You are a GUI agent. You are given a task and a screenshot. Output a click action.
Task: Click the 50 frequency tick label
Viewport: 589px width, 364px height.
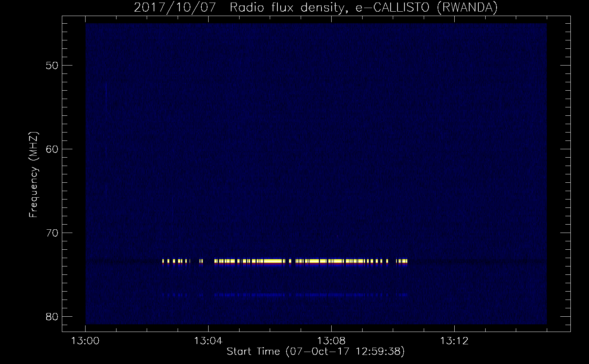52,66
